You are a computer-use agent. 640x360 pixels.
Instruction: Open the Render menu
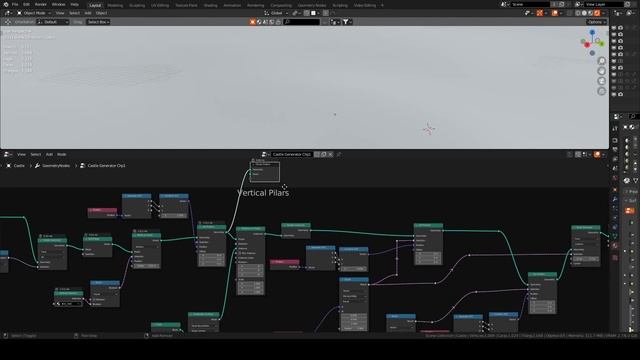pos(40,4)
